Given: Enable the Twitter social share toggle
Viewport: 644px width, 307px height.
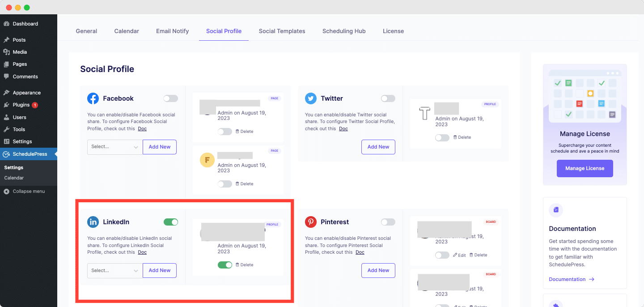Looking at the screenshot, I should tap(388, 98).
